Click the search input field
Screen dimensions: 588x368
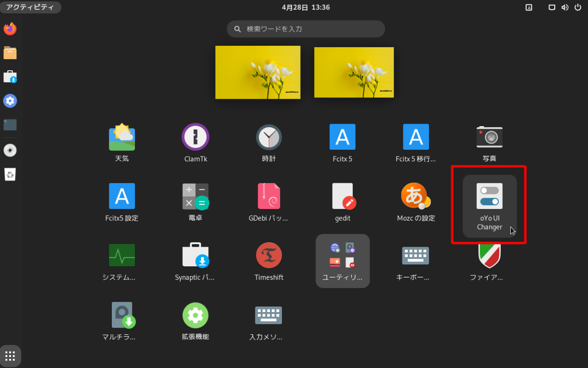306,29
